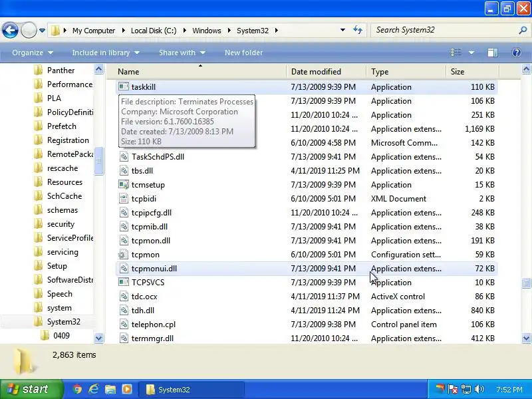
Task: Select the termmgr.dll file icon
Action: pyautogui.click(x=124, y=338)
